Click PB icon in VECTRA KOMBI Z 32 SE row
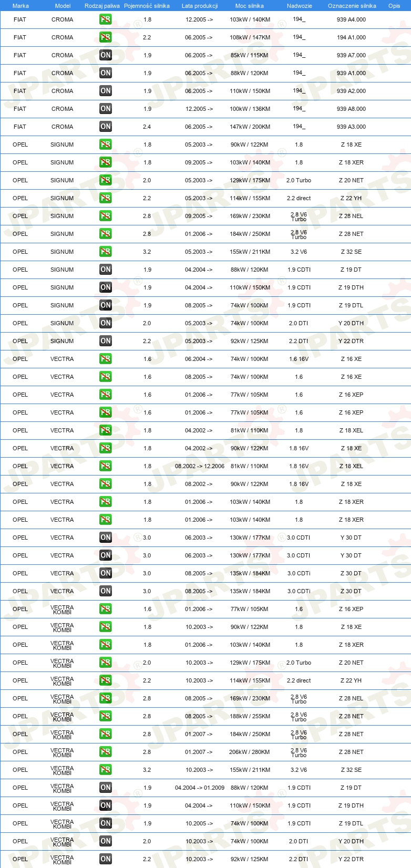Image resolution: width=411 pixels, height=868 pixels. (106, 770)
